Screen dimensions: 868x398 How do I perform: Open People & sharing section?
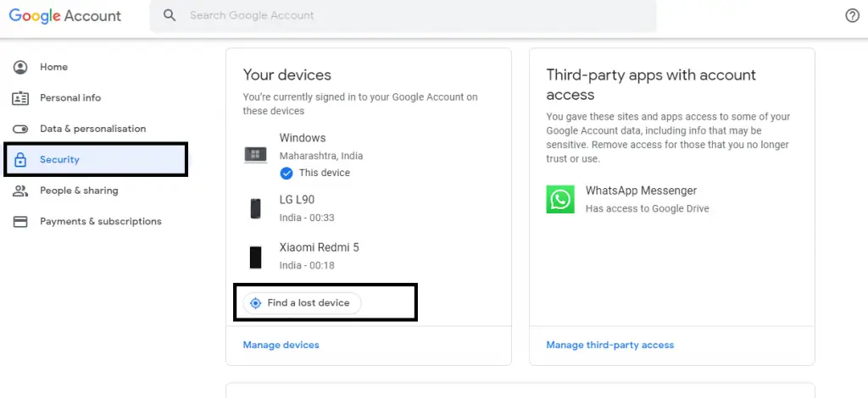coord(79,191)
